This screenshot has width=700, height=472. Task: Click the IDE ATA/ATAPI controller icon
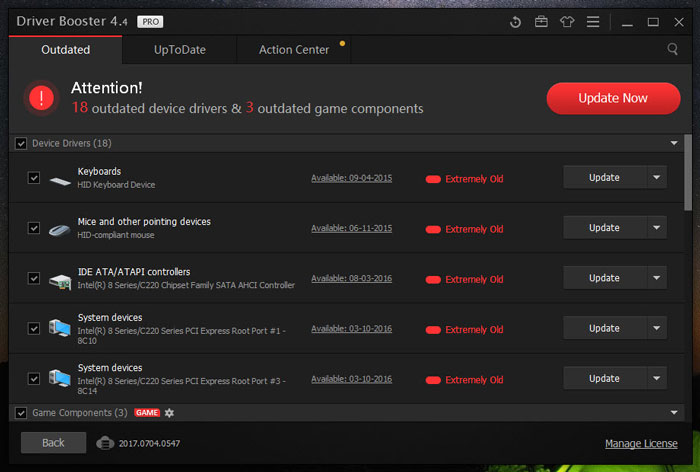(x=60, y=281)
